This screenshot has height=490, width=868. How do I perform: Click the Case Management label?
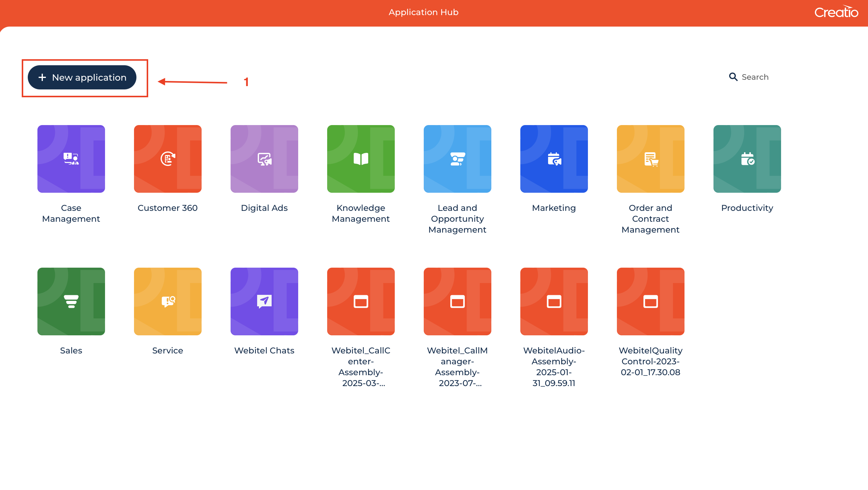(71, 213)
